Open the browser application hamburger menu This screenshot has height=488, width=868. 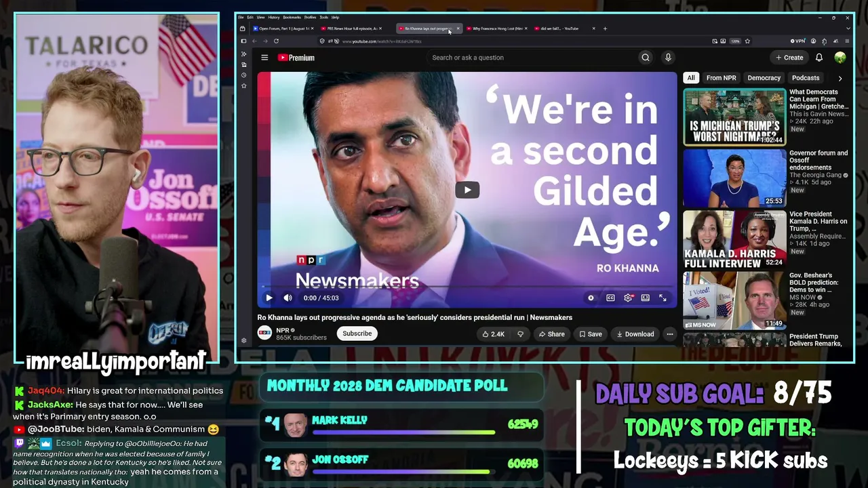pos(846,41)
